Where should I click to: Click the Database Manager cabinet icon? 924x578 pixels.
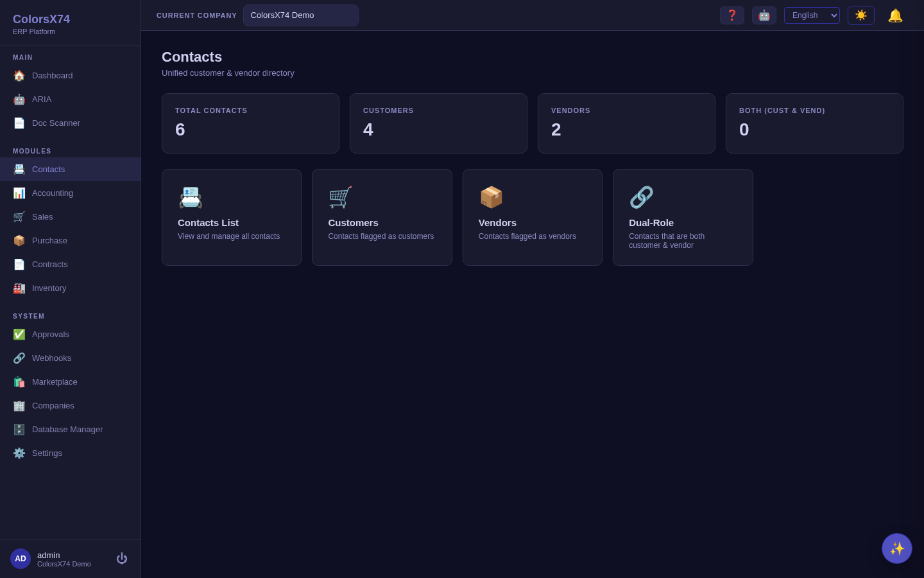(x=19, y=430)
